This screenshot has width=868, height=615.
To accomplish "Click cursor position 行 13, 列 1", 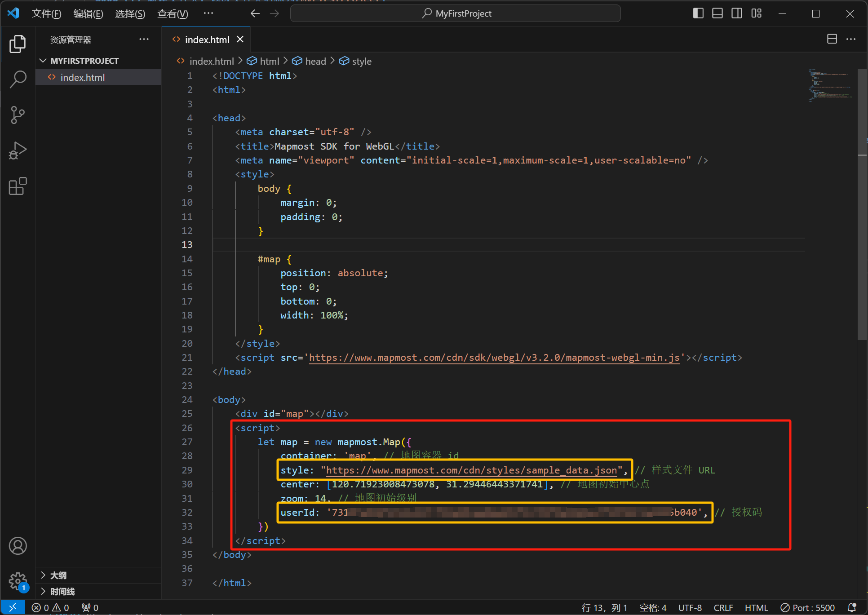I will pyautogui.click(x=604, y=607).
